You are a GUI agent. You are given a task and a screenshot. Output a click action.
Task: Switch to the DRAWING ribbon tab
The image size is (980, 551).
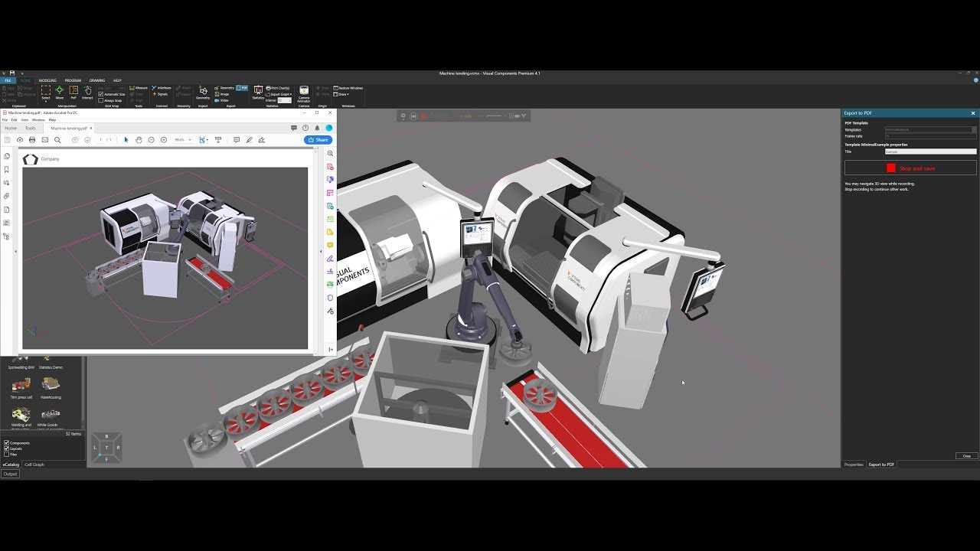[x=97, y=80]
